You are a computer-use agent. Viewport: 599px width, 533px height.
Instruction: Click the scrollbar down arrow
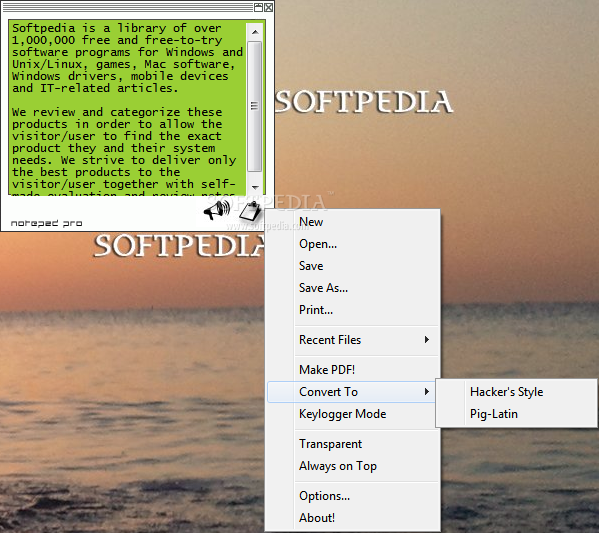pyautogui.click(x=255, y=187)
